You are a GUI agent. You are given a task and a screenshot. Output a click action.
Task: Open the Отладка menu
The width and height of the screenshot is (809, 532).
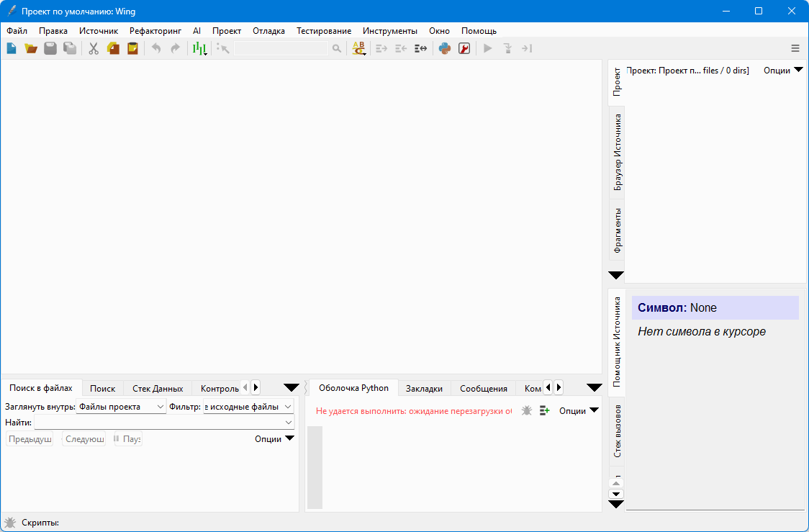(x=268, y=31)
